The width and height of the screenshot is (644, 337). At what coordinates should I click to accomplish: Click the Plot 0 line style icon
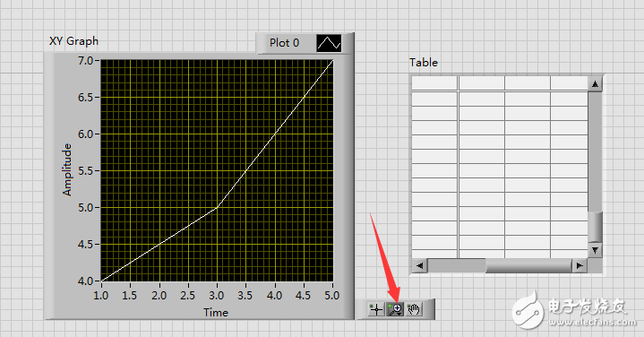click(329, 43)
